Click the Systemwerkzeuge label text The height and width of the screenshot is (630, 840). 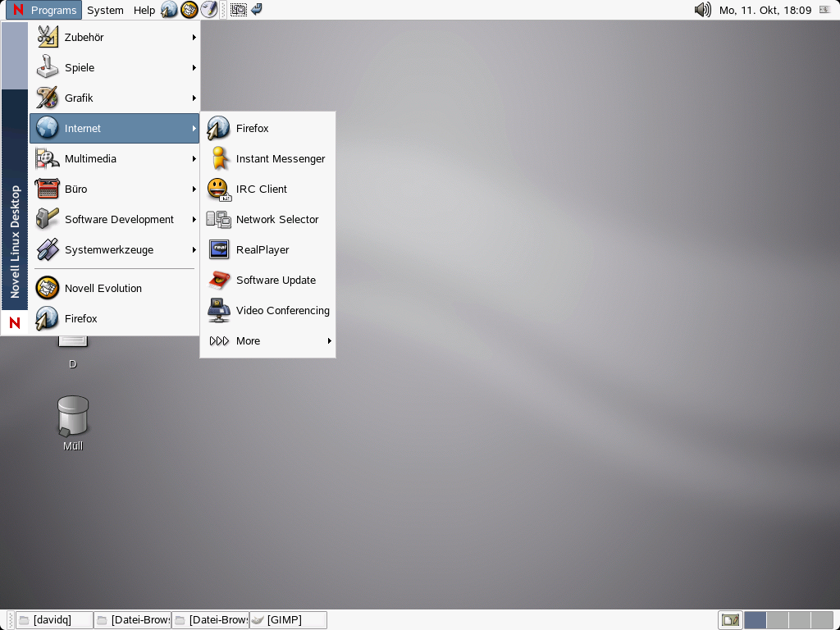click(109, 249)
